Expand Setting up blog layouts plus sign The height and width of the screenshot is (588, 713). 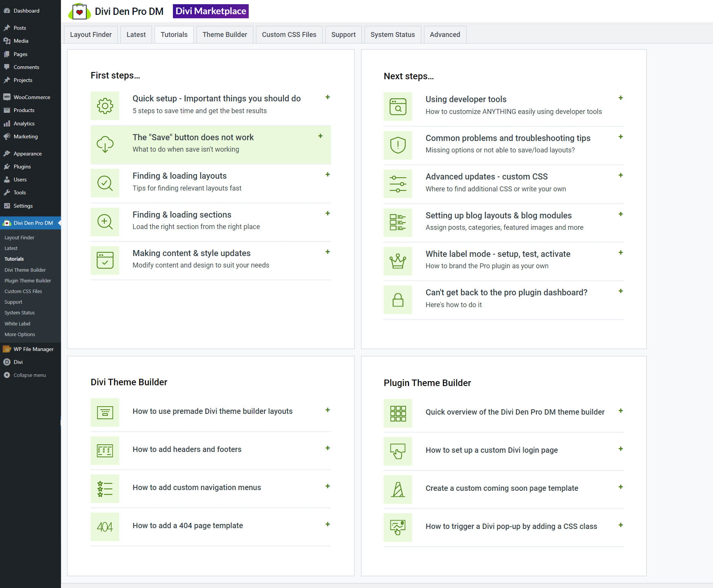coord(620,214)
